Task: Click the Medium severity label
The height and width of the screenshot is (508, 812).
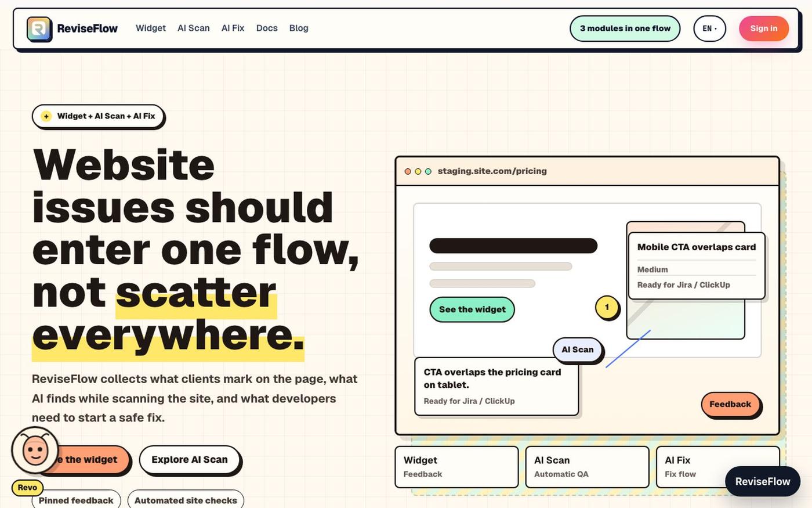Action: [x=652, y=269]
